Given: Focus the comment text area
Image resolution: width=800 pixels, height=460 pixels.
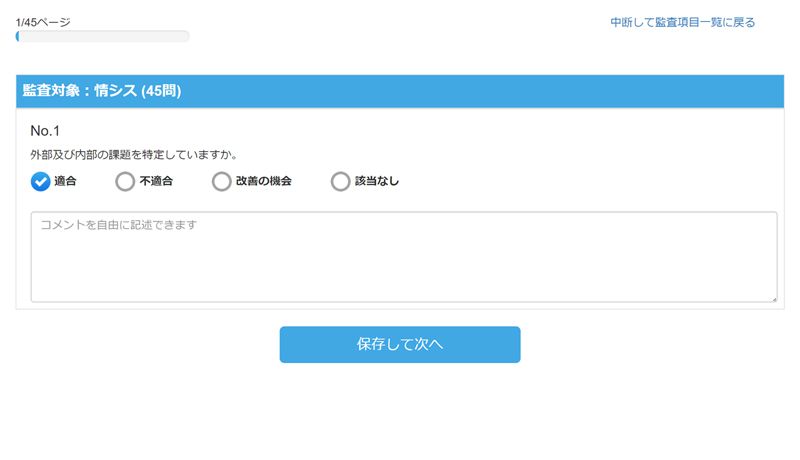Looking at the screenshot, I should (x=404, y=257).
